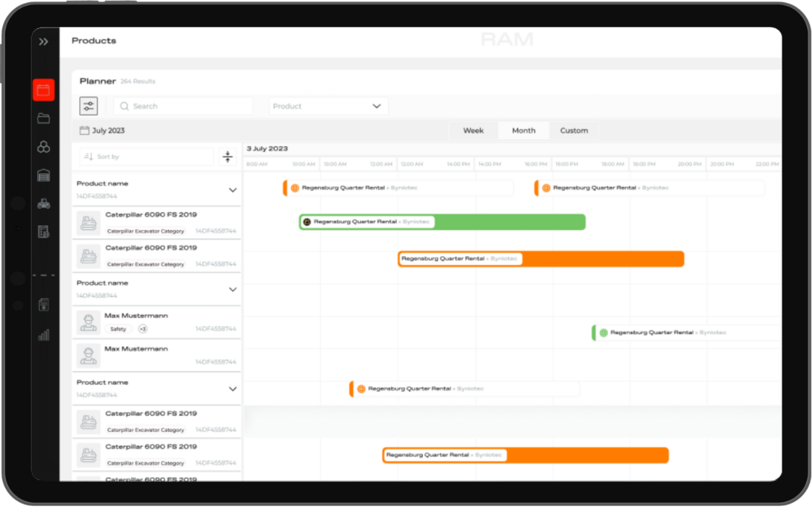Collapse the first Product name group
Screen dimensions: 812x507
(232, 190)
